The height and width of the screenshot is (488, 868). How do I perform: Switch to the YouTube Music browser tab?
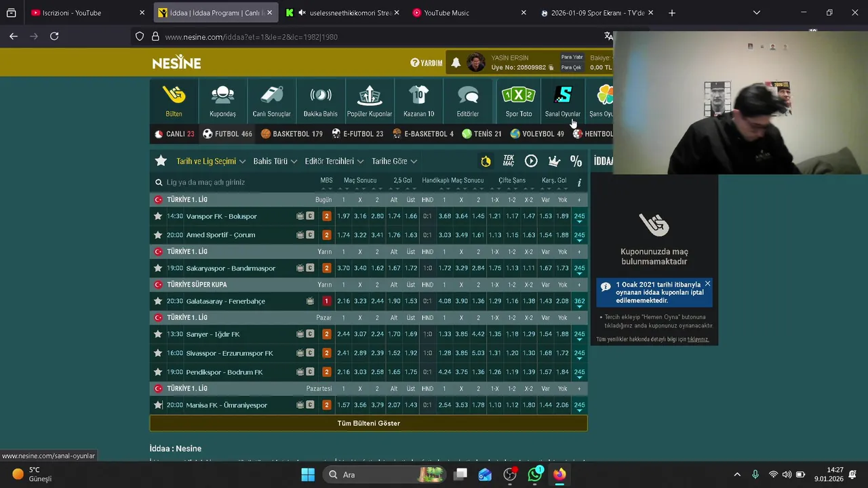(468, 13)
